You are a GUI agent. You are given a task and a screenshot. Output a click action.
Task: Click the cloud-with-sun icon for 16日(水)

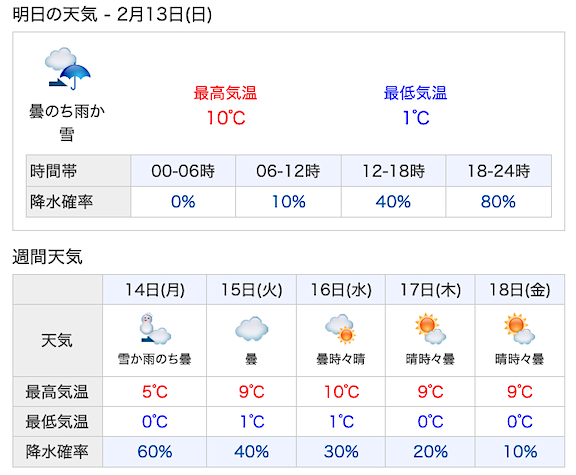coord(341,329)
